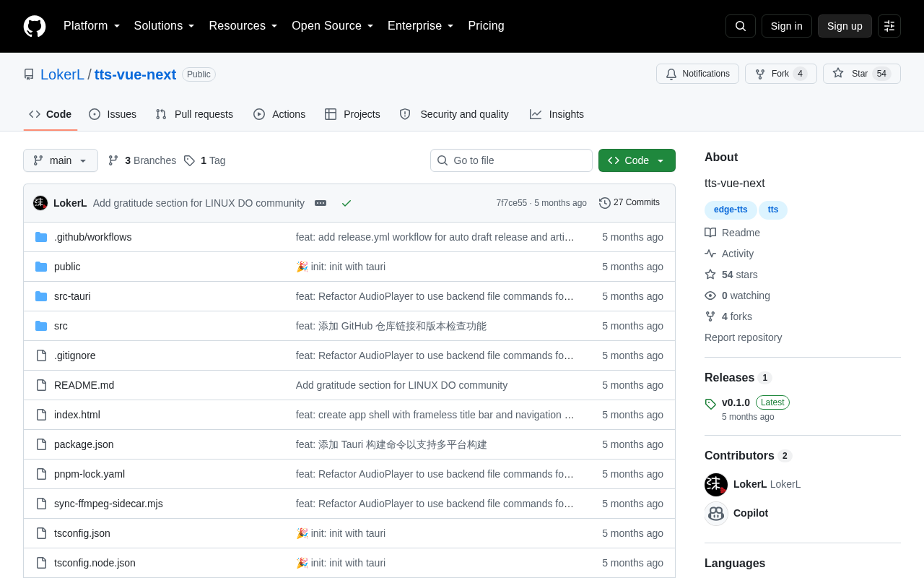
Task: Click the tag icon beside 1 Tag
Action: point(189,160)
